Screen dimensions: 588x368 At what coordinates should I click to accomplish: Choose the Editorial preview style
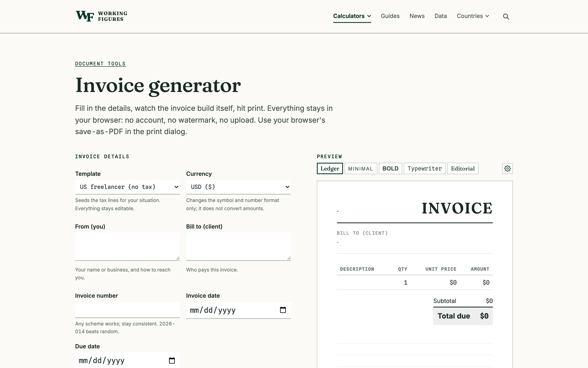463,168
